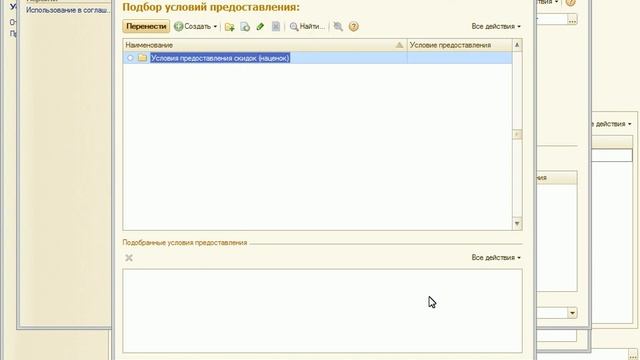Click the copy element icon
The width and height of the screenshot is (640, 360).
[x=245, y=27]
